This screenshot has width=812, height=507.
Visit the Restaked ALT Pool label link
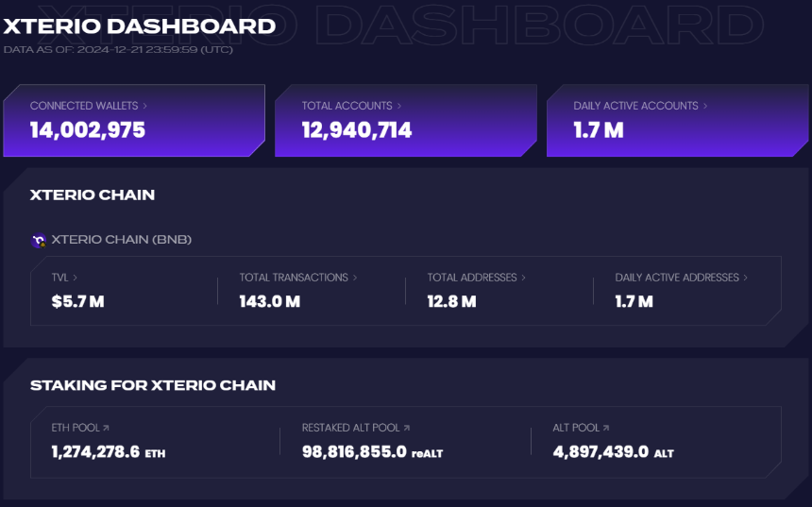click(350, 428)
